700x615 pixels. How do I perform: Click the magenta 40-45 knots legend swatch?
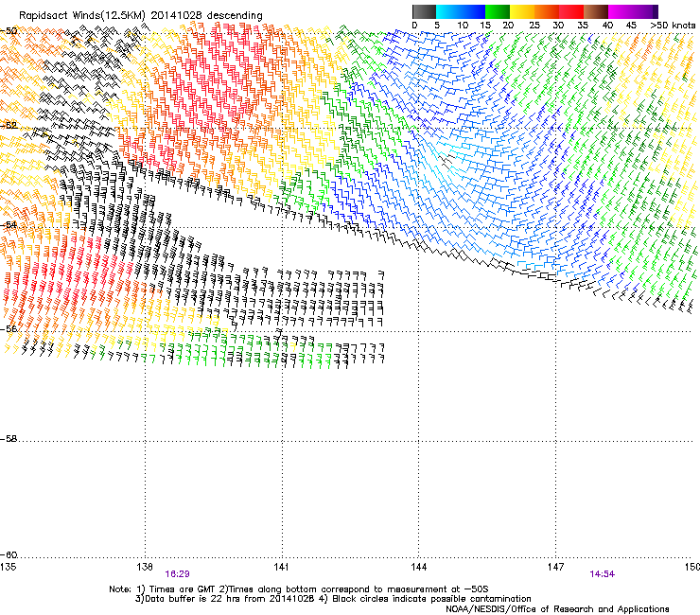621,11
